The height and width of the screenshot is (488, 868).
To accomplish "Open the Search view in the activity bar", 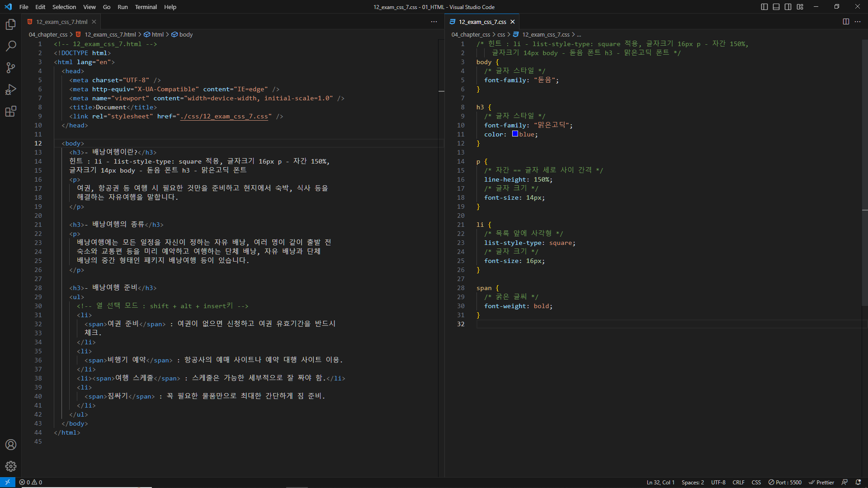I will point(11,46).
